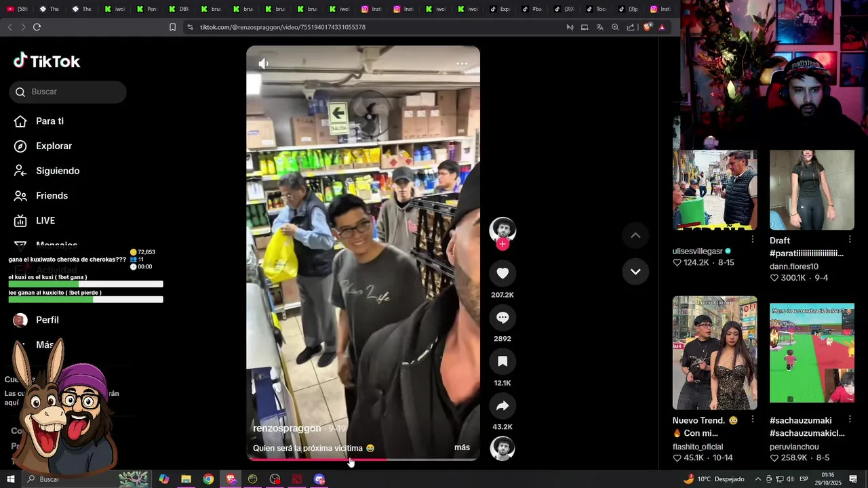Open clock showing 01:16
Screen dimensions: 868x488
pos(828,479)
